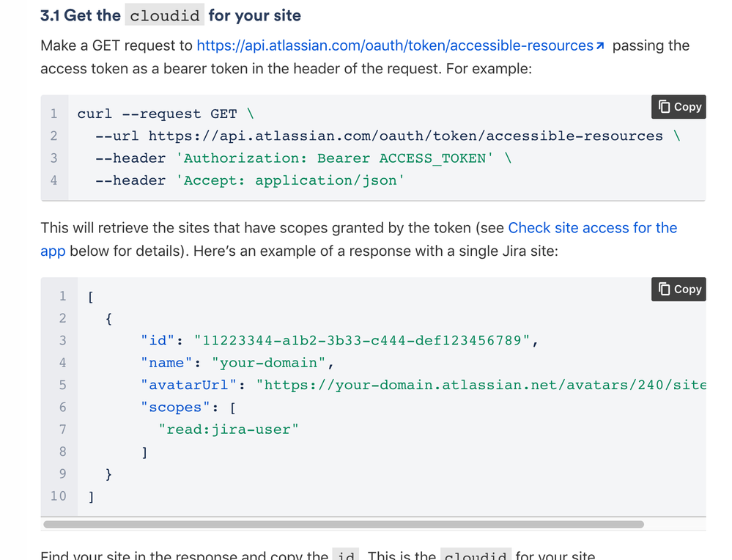Click the 'scopes' key in JSON
Screen dimensions: 732x560
pyautogui.click(x=175, y=408)
